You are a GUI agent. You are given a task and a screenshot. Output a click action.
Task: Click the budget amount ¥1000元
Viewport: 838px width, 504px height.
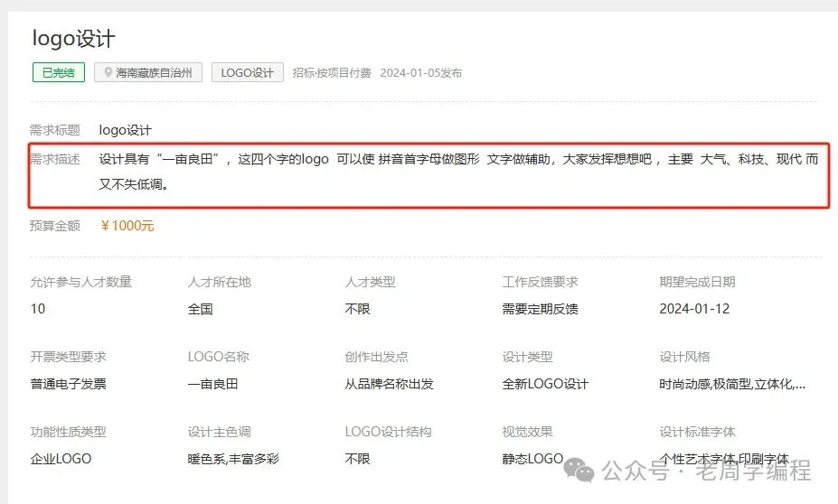click(127, 226)
